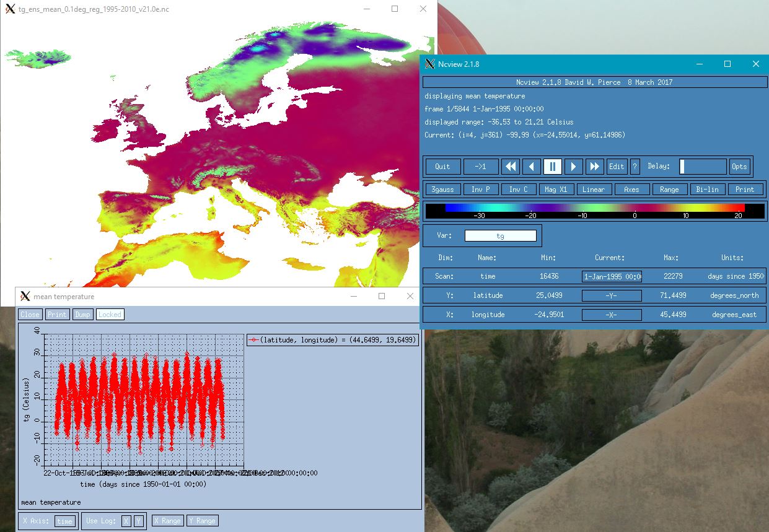Open the Edit button in Ncview
This screenshot has height=532, width=769.
tap(617, 167)
